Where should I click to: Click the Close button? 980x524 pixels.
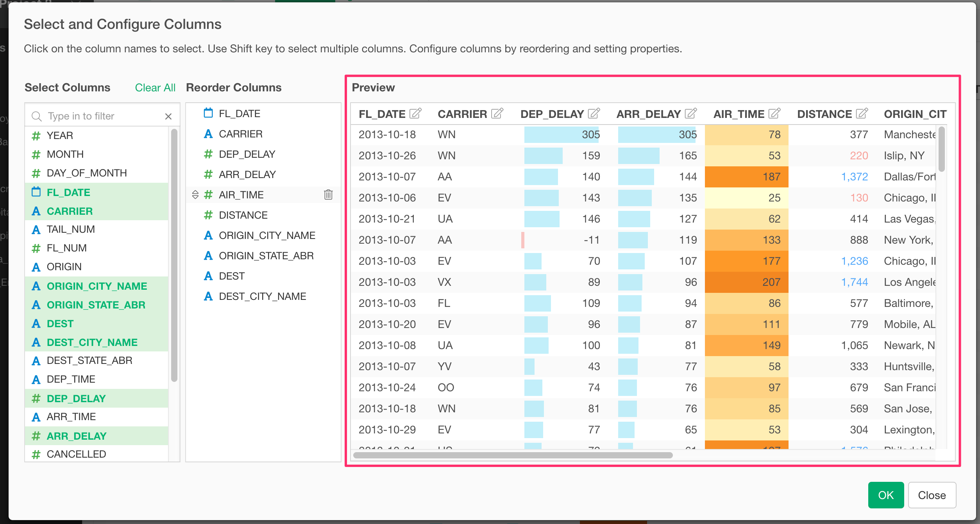(932, 495)
